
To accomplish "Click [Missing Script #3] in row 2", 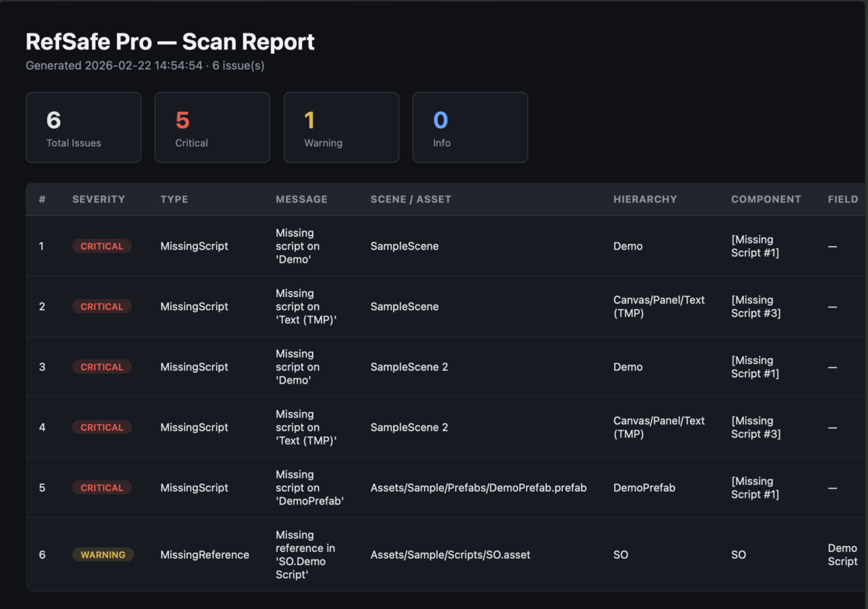I will click(x=755, y=307).
